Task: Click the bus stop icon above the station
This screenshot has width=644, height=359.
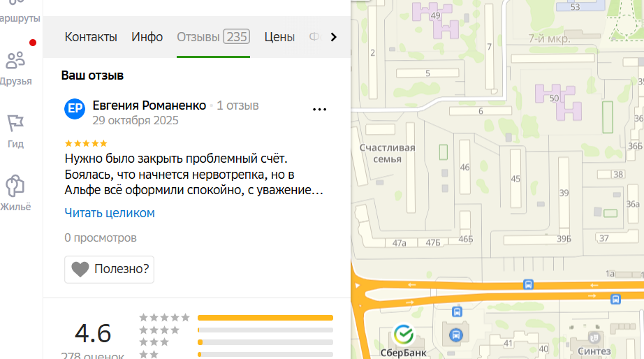Action: (x=457, y=312)
